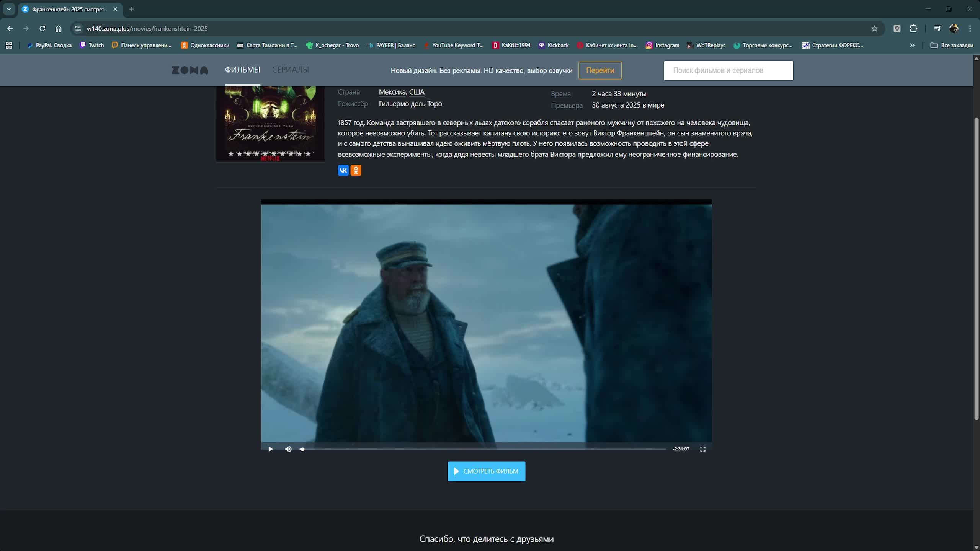Open the browser extensions puzzle icon
980x551 pixels.
coord(913,28)
